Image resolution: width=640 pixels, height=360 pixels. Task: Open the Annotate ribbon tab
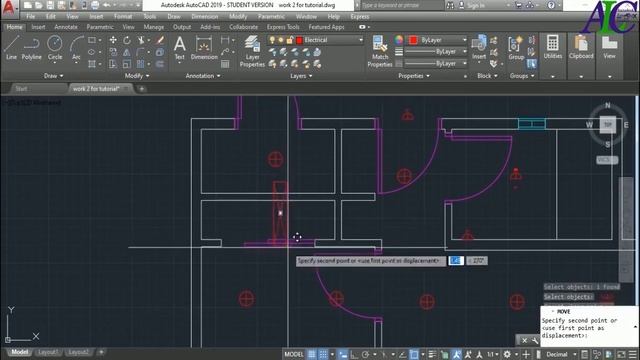click(x=66, y=27)
